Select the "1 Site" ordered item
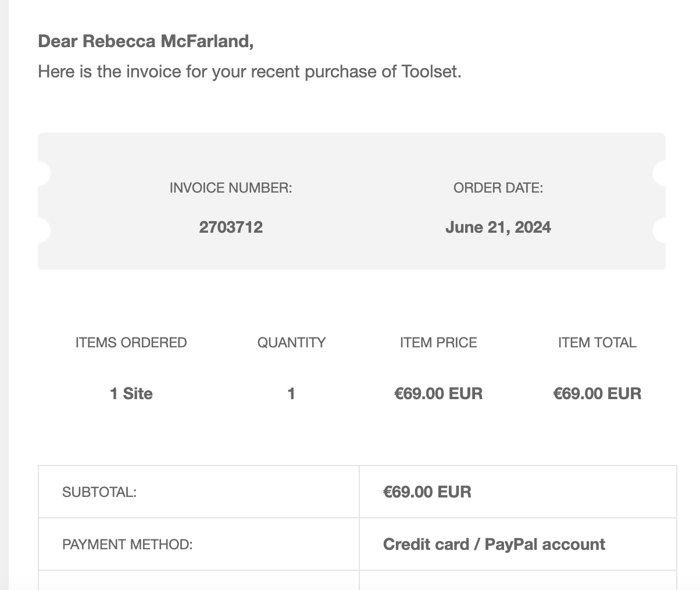The height and width of the screenshot is (590, 700). [x=131, y=394]
